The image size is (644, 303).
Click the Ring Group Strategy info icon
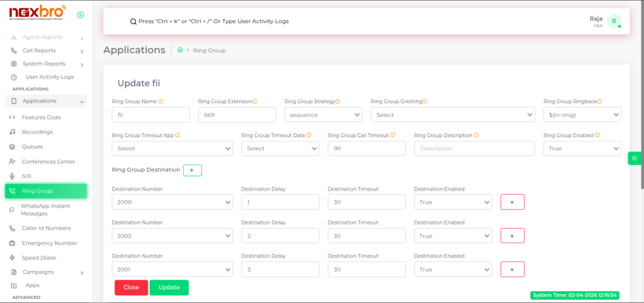coord(337,101)
